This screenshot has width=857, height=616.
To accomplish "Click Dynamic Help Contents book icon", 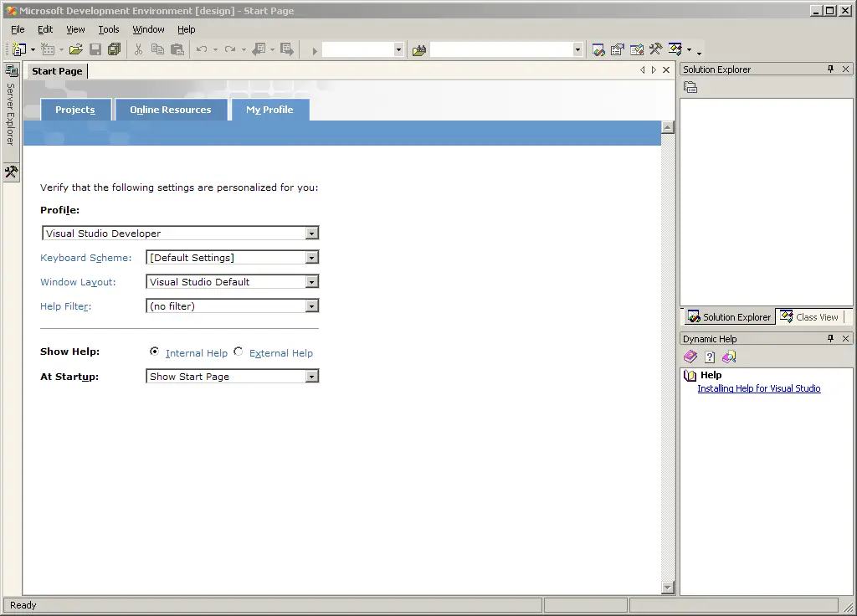I will click(690, 357).
